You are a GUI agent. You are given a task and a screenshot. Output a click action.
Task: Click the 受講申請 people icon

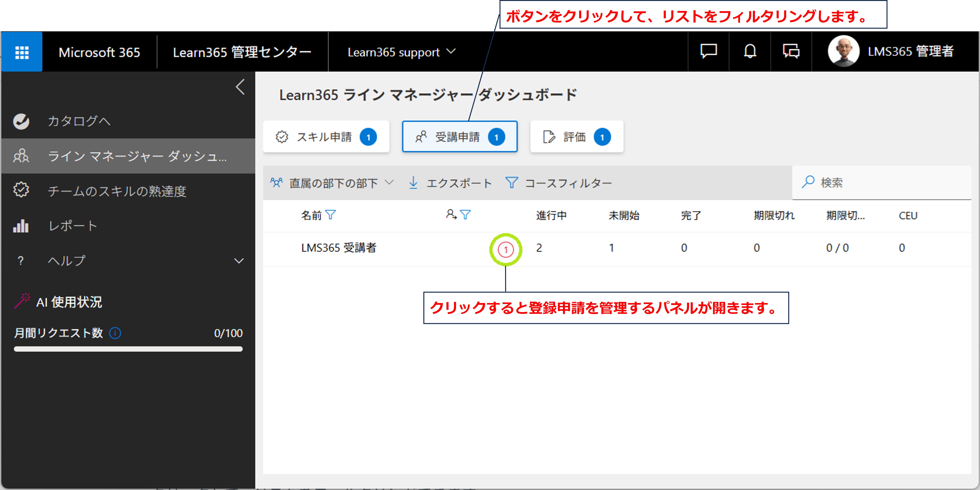[x=421, y=137]
